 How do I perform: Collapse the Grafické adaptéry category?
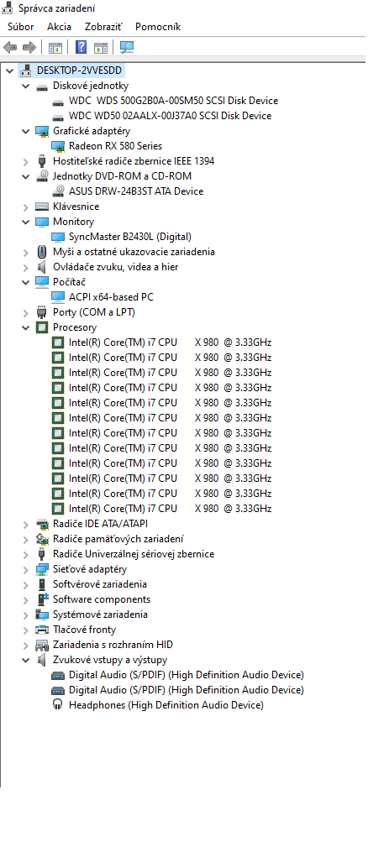coord(25,131)
